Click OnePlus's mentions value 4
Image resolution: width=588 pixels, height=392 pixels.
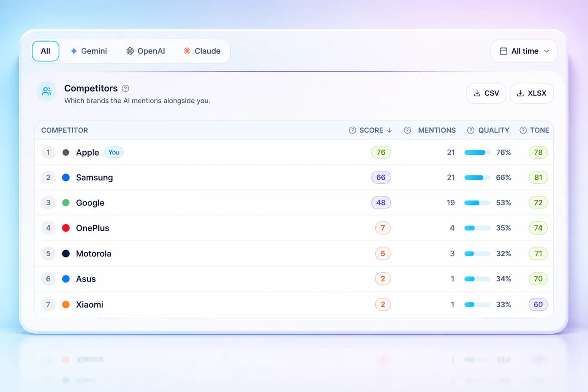tap(452, 228)
